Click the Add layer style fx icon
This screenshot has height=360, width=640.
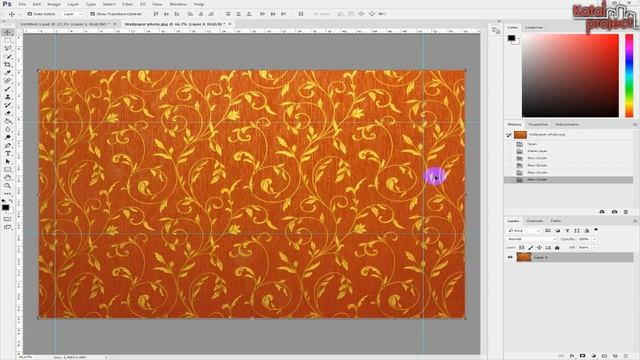click(x=572, y=356)
